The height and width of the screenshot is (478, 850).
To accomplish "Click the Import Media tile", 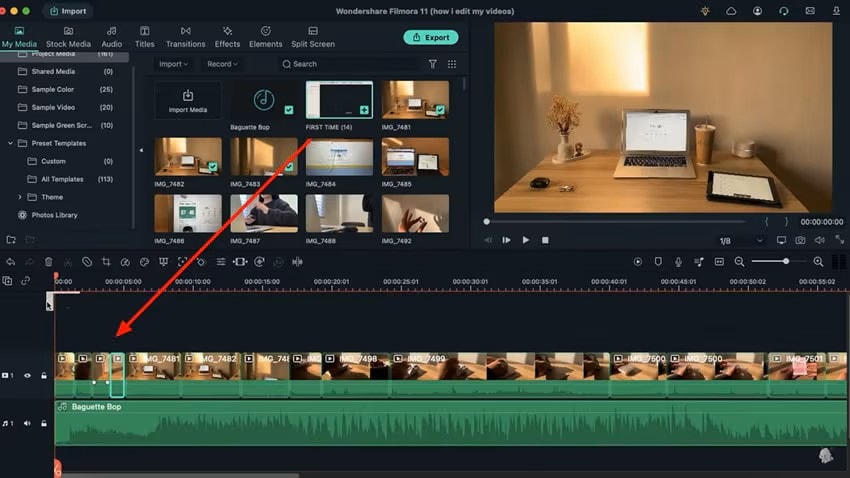I will click(188, 100).
